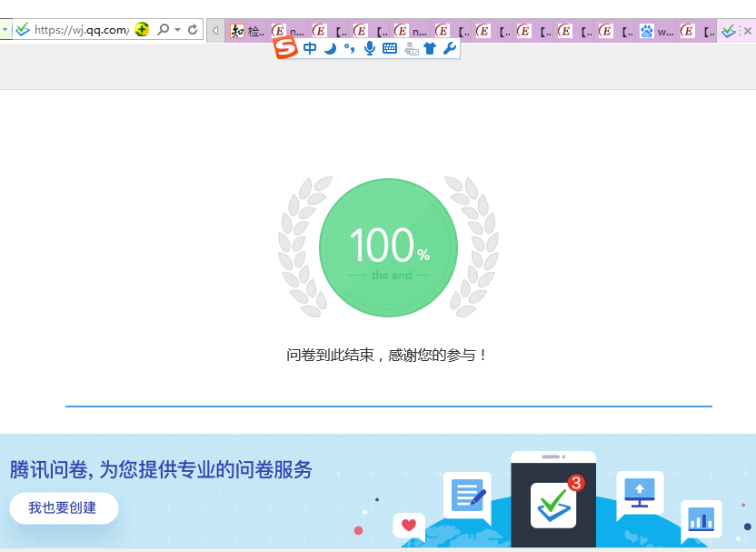
Task: Click the Sogou input method logo
Action: click(286, 47)
